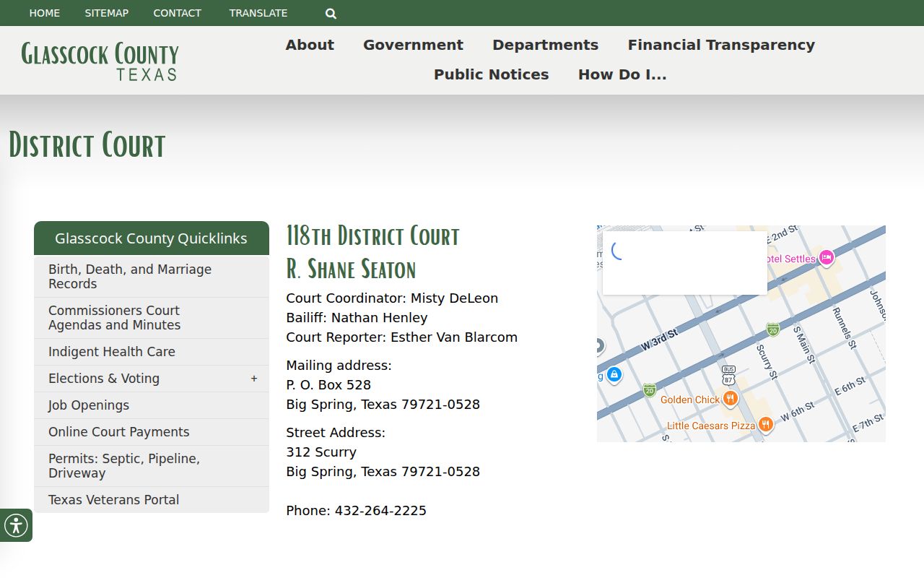Screen dimensions: 924x578
Task: Select the Hotel Settles lodging pin
Action: point(827,258)
